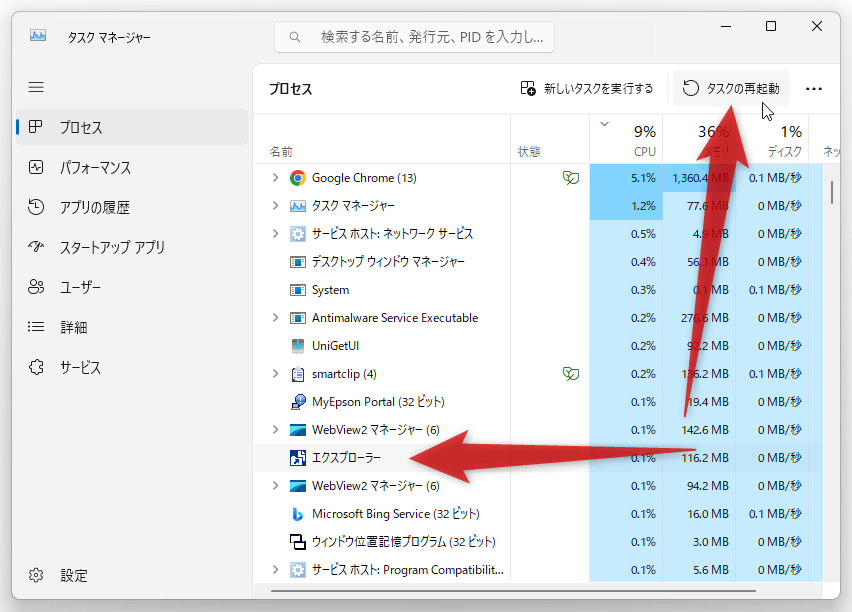This screenshot has height=612, width=852.
Task: Click efficiency mode leaf icon for Google Chrome
Action: [571, 178]
